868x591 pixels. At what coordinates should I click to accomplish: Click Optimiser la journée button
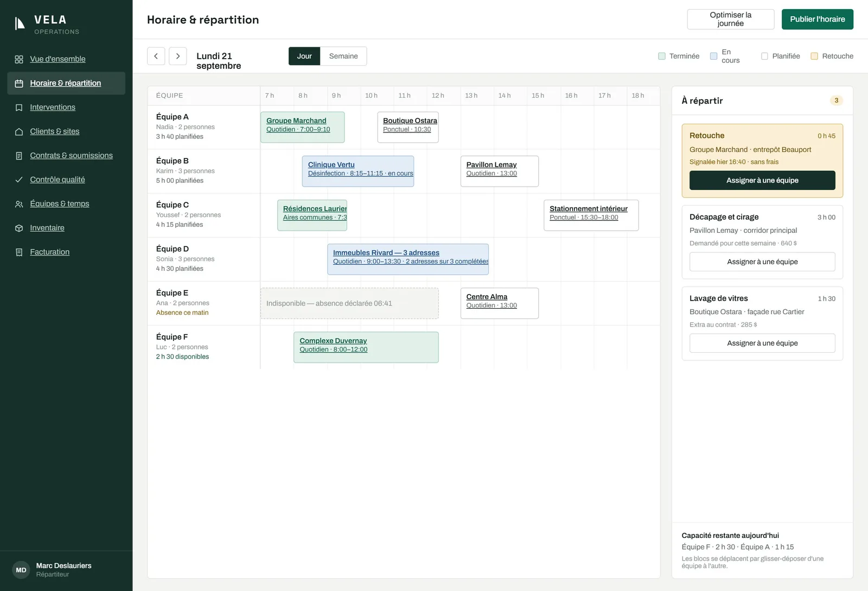[731, 19]
